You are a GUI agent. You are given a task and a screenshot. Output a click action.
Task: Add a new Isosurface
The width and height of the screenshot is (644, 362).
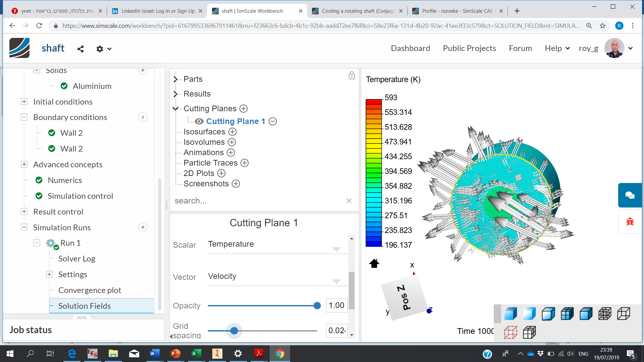[x=232, y=132]
